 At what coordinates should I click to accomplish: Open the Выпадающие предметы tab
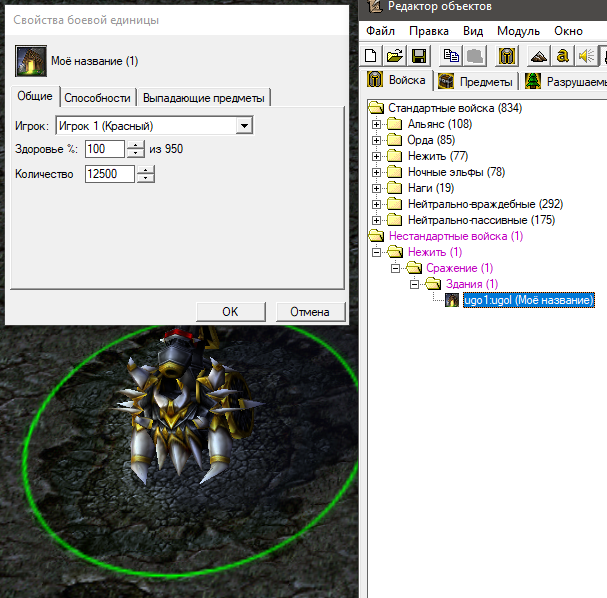point(204,98)
